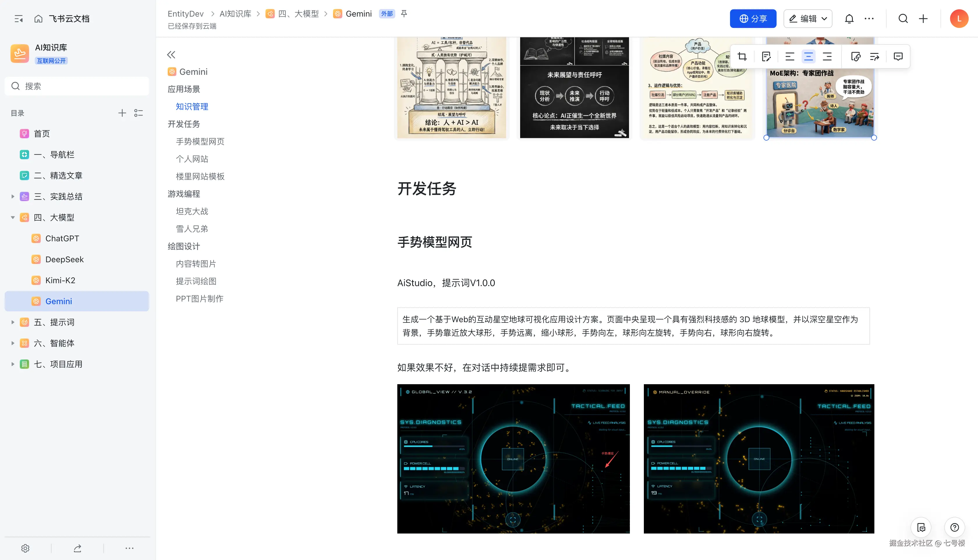
Task: Click the sidebar 搜索 search field
Action: pos(77,86)
